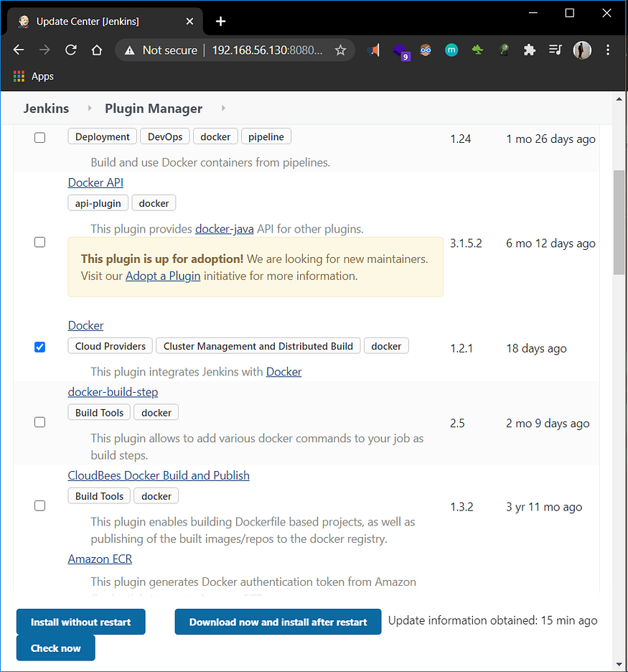This screenshot has width=628, height=672.
Task: Click the music playlist toolbar icon
Action: coord(555,50)
